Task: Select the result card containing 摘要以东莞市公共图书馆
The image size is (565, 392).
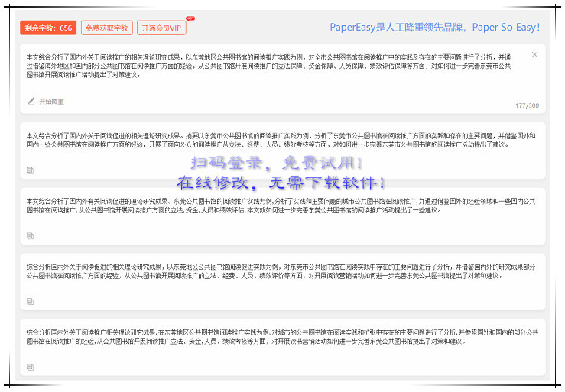Action: click(x=283, y=151)
